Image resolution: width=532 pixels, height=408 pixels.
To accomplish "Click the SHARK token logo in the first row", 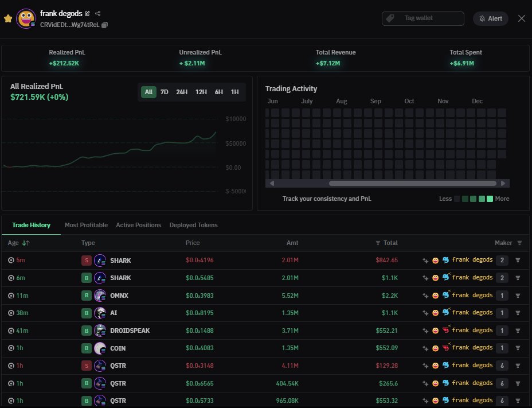I will (x=99, y=260).
